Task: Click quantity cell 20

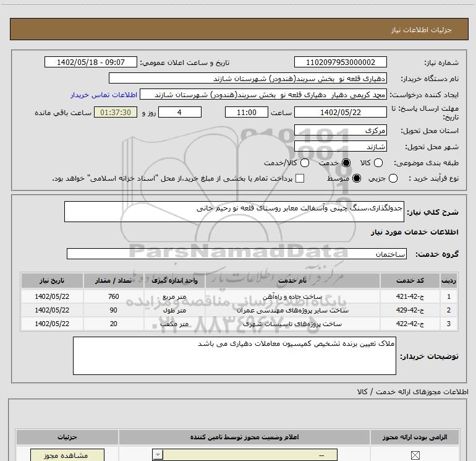Action: coord(114,324)
